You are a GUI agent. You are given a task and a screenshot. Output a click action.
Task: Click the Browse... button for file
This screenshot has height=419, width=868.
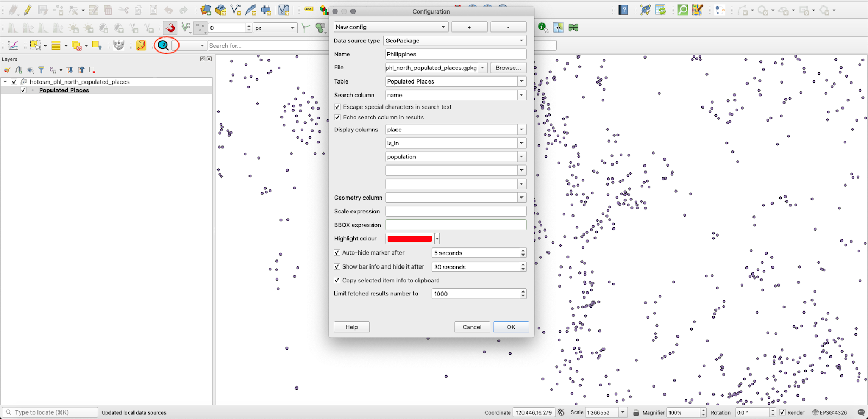coord(508,68)
